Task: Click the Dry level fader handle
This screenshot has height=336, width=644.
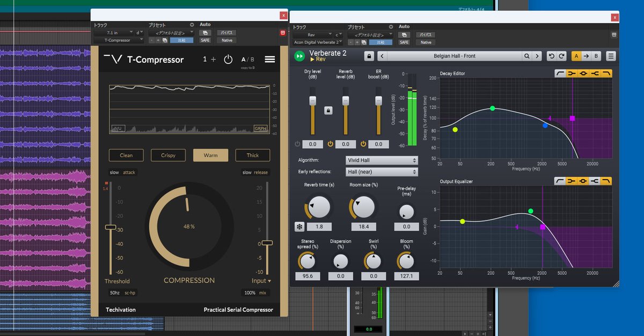Action: pos(312,100)
